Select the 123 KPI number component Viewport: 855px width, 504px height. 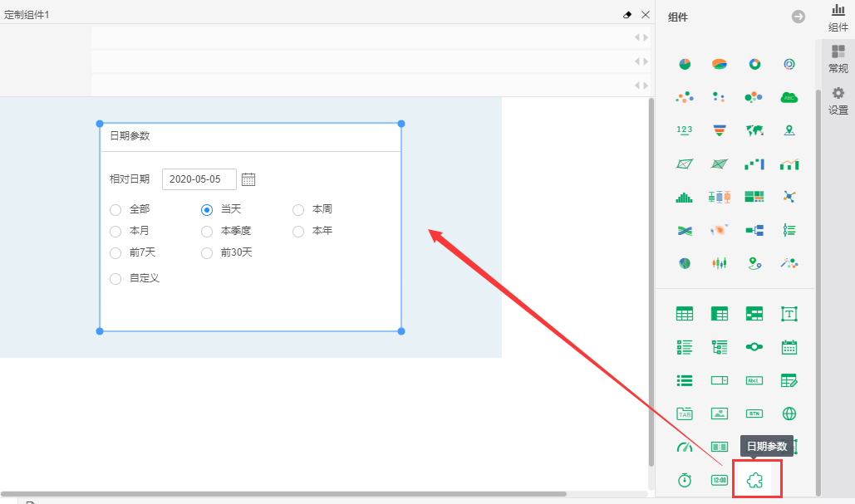click(685, 130)
